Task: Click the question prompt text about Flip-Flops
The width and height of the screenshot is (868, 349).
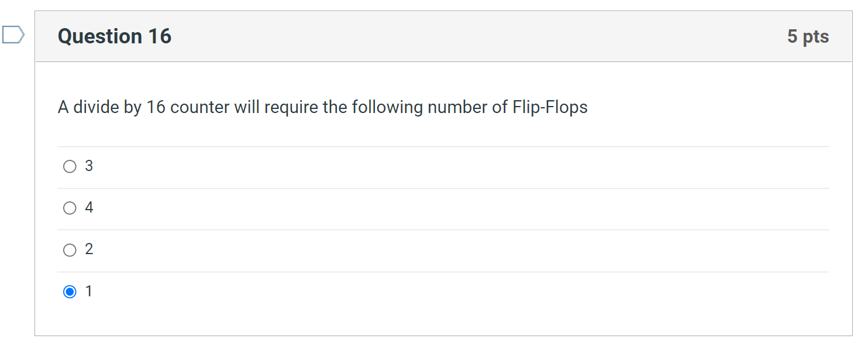Action: point(322,107)
